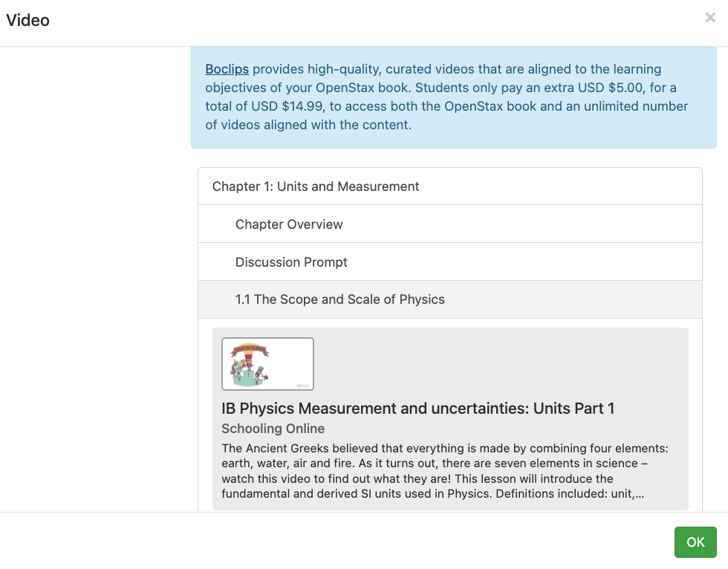The width and height of the screenshot is (728, 569).
Task: Select the Chapter Overview entry
Action: [289, 224]
